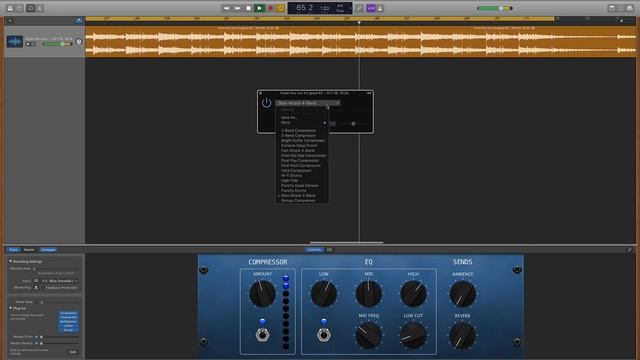
Task: Click the slider in the plug-in window
Action: click(353, 124)
